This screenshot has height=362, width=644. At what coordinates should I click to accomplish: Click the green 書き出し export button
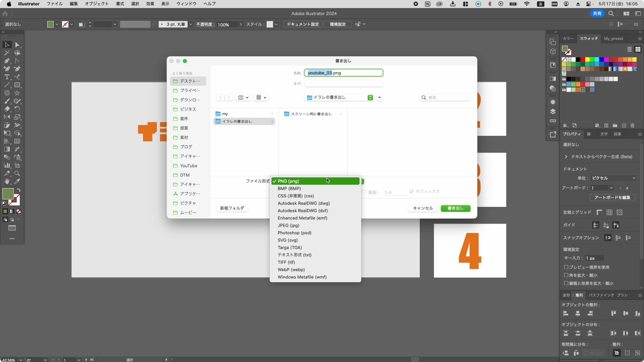pos(455,208)
